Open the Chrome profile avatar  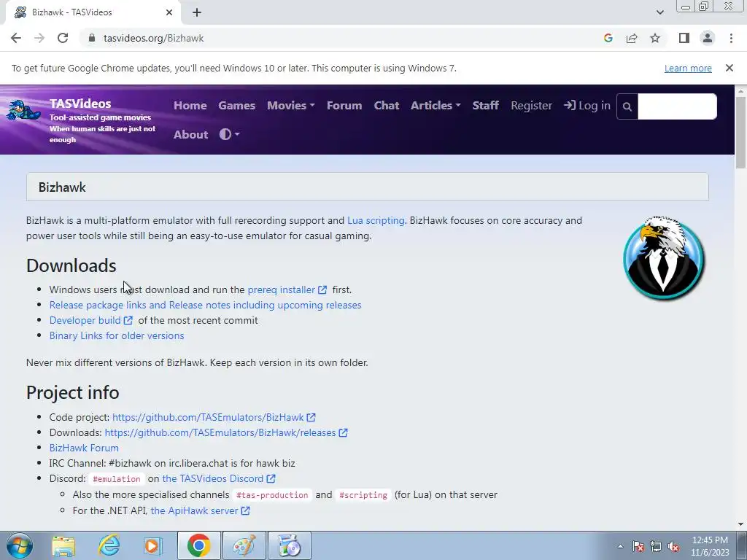click(x=708, y=38)
